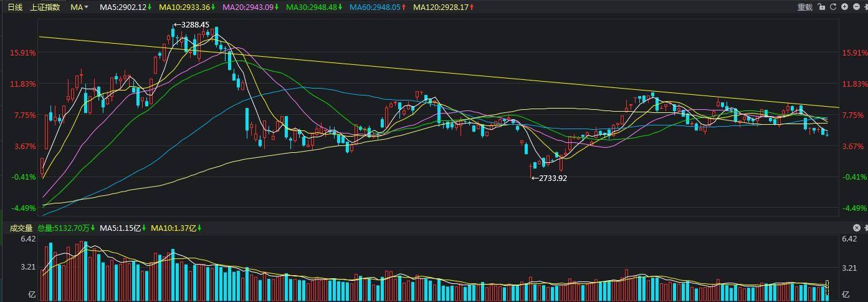
Task: Zoom in with the plus icon
Action: point(844,7)
